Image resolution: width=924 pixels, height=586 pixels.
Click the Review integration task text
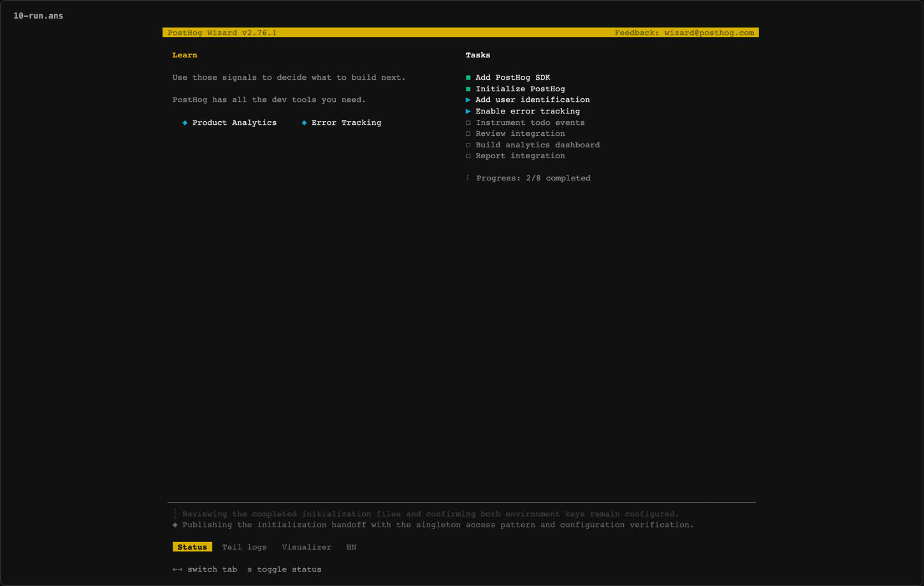tap(521, 134)
